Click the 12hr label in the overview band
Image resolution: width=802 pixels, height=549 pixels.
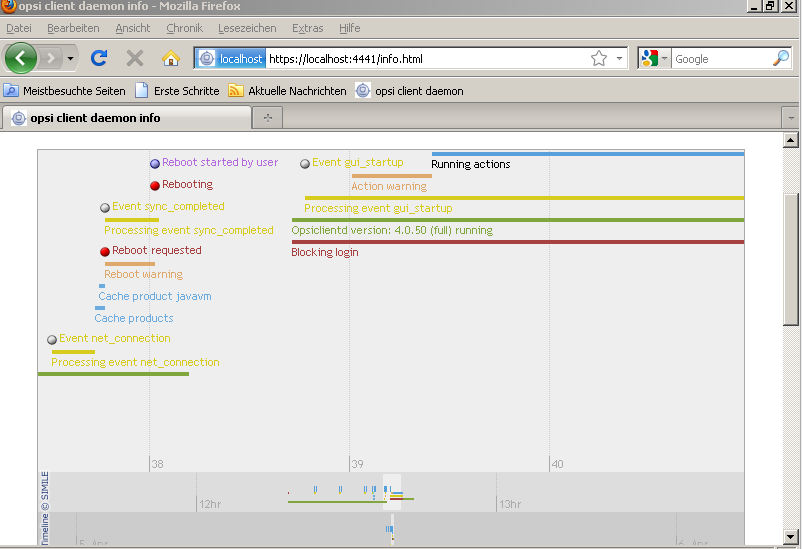210,504
